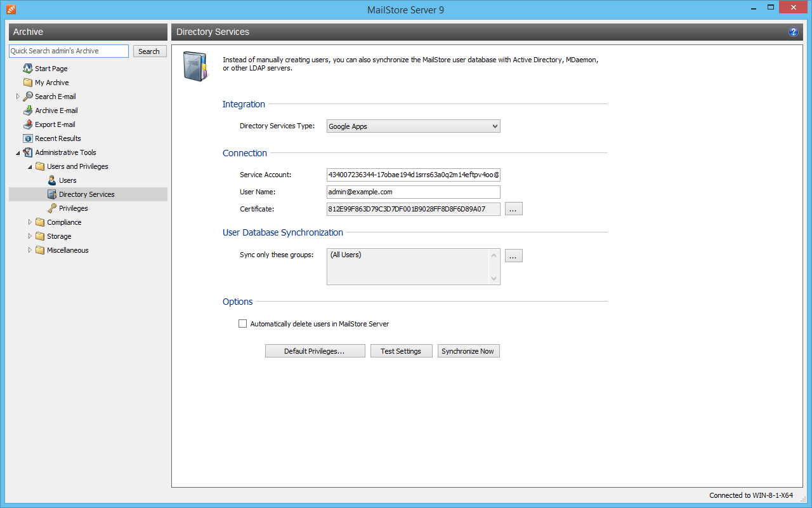Click the User Name field
Screen dimensions: 812x508
tap(414, 192)
